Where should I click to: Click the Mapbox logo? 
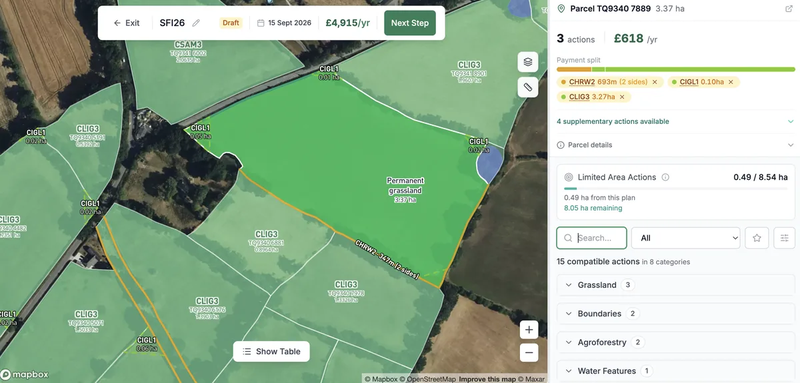(24, 375)
